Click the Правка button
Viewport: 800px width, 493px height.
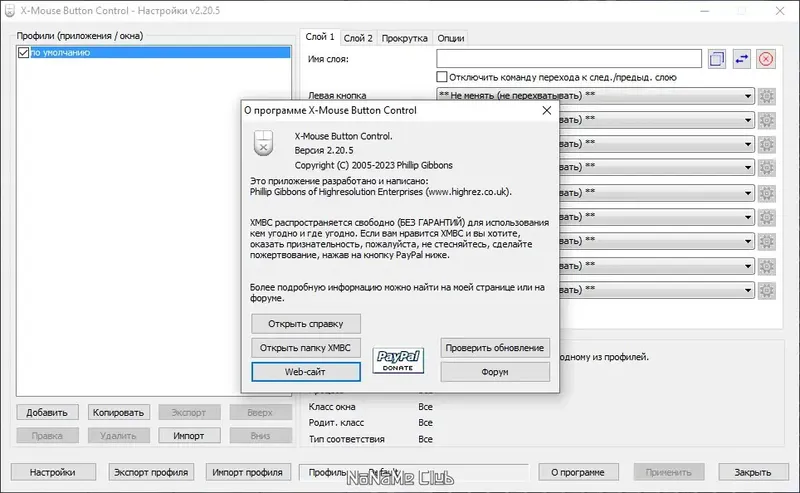point(47,436)
